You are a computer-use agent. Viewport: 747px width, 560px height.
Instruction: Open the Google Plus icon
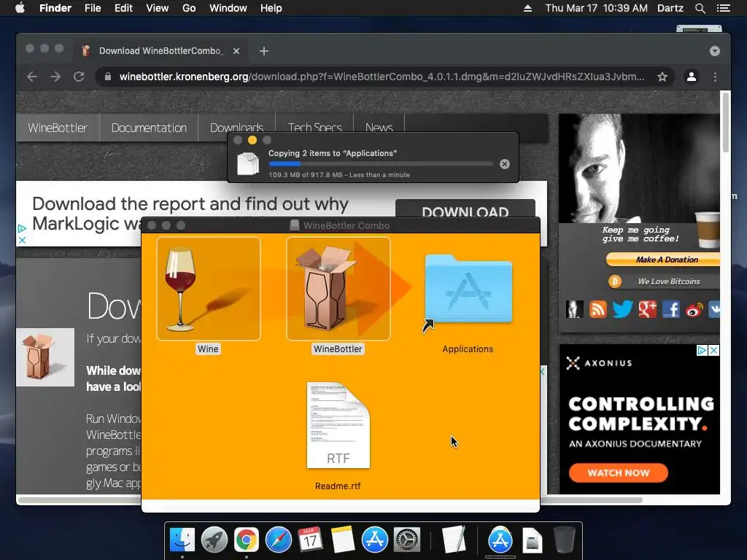pyautogui.click(x=648, y=309)
